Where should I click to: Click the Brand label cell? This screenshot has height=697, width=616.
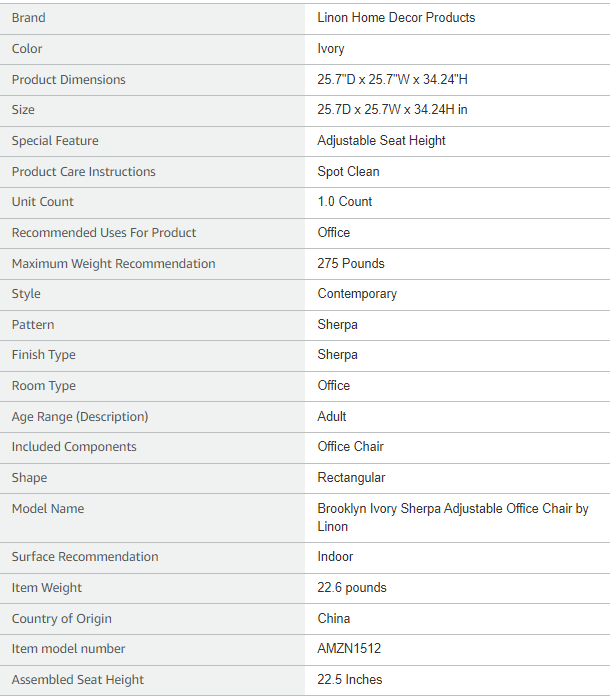coord(29,18)
